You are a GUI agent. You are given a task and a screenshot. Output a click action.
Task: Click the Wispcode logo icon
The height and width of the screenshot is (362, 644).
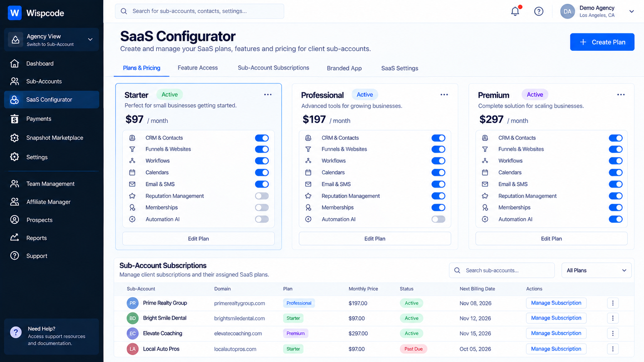coord(15,13)
